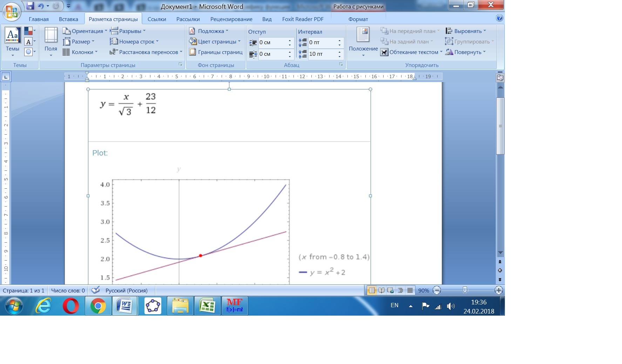Launch Opera browser from the taskbar

(71, 306)
